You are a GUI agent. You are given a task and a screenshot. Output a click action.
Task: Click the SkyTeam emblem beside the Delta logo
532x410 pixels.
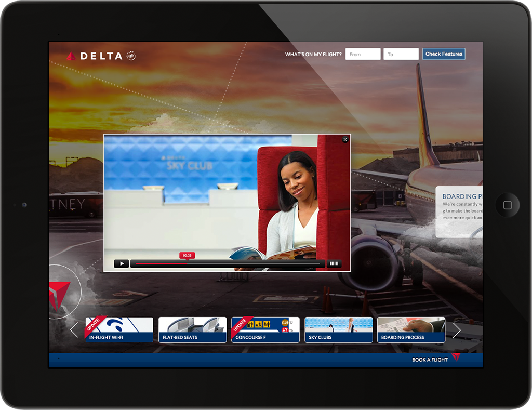pos(131,56)
